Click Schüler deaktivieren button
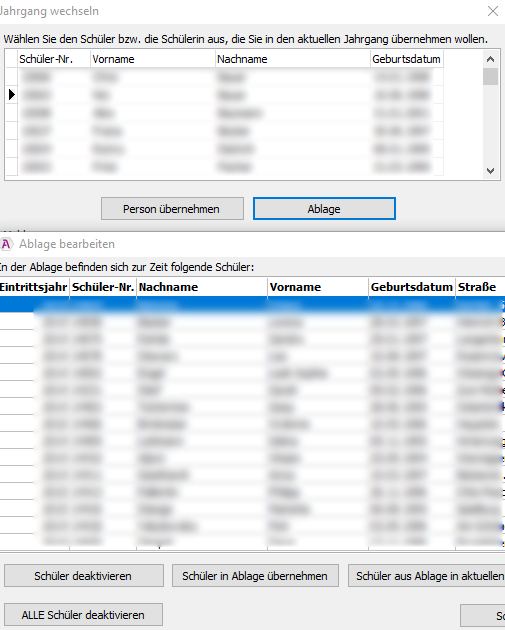 pos(84,576)
